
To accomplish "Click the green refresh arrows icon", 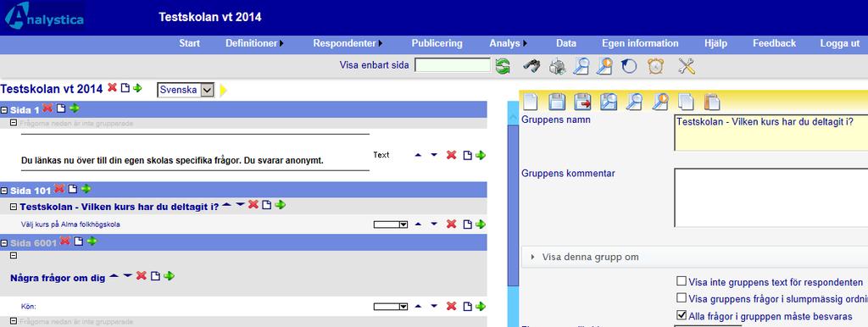I will pos(503,66).
